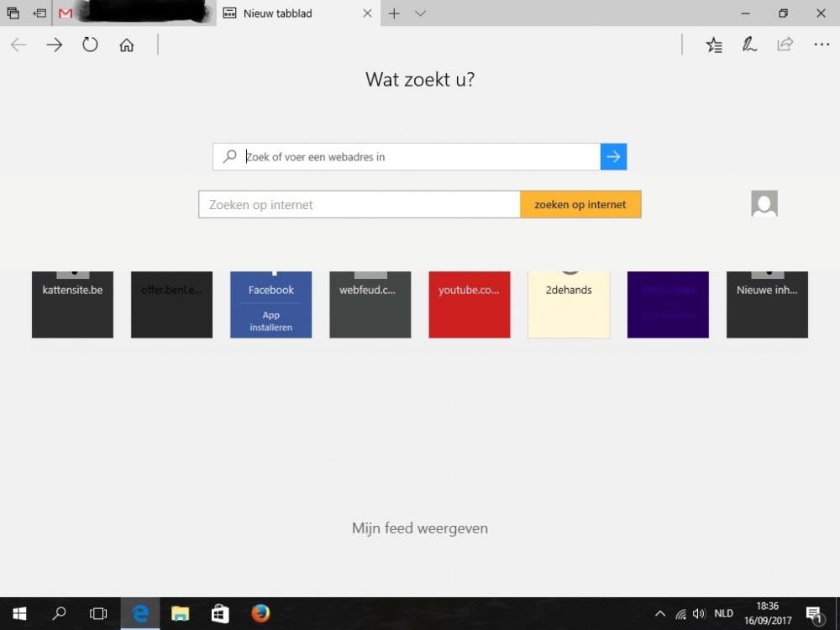Click 'App installeren' on the Facebook tile
This screenshot has height=630, width=840.
[x=271, y=321]
